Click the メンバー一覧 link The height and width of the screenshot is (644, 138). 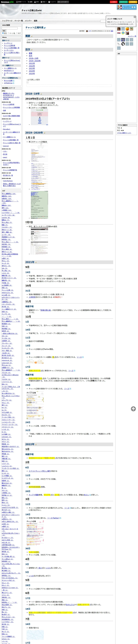[x=132, y=36]
